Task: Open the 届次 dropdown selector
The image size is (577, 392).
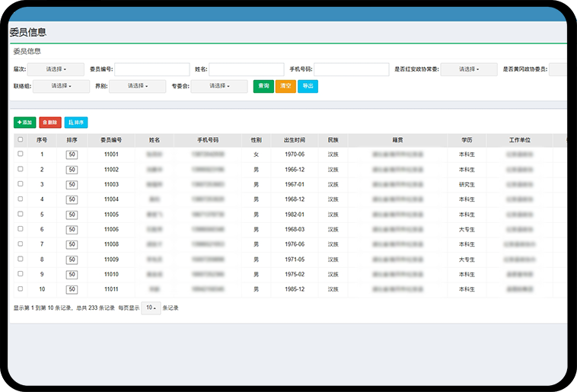Action: 56,69
